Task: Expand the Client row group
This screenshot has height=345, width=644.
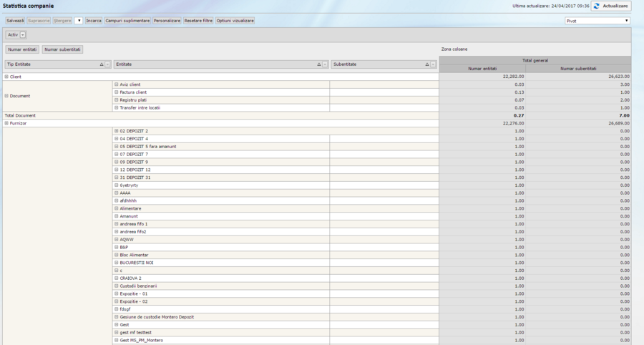Action: click(x=6, y=77)
